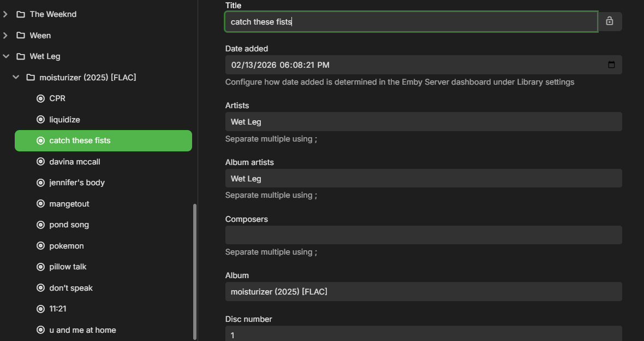Select the davina mccall track
The width and height of the screenshot is (644, 341).
[75, 162]
